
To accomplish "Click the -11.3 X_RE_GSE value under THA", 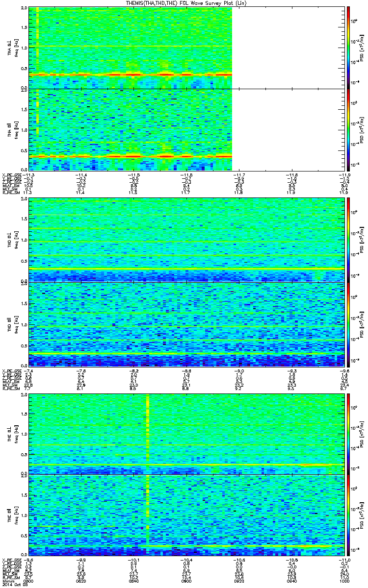I will coord(28,174).
